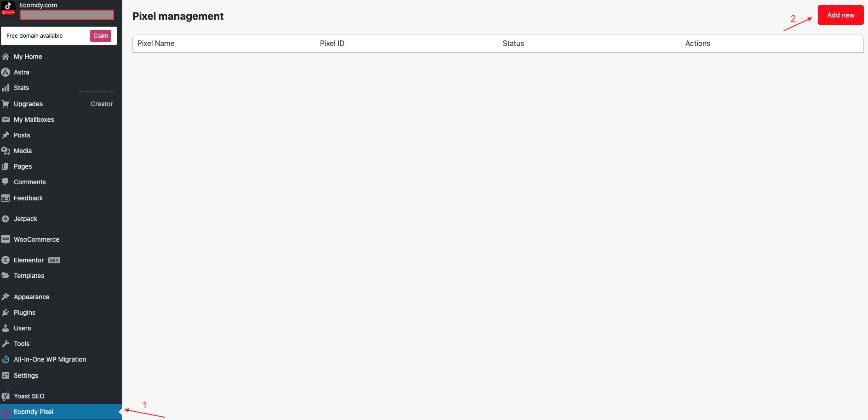
Task: Select Ecomdy Pixel menu item
Action: click(61, 412)
